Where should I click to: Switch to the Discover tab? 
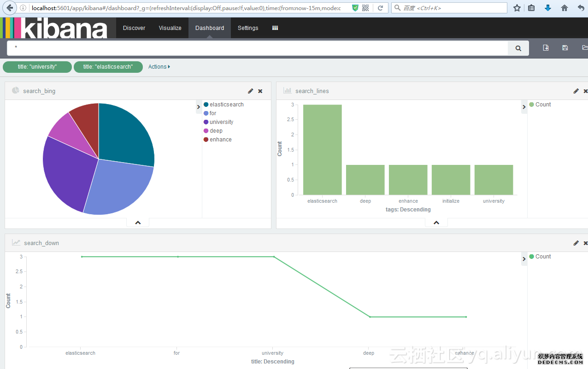coord(134,28)
